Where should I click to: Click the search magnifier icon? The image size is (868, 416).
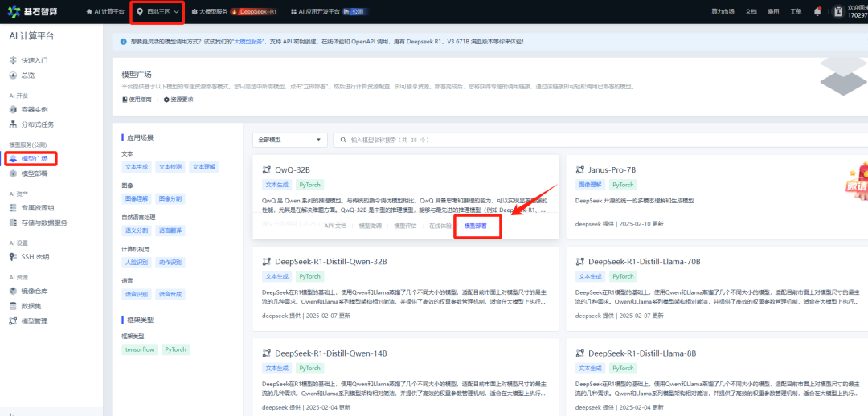click(344, 140)
